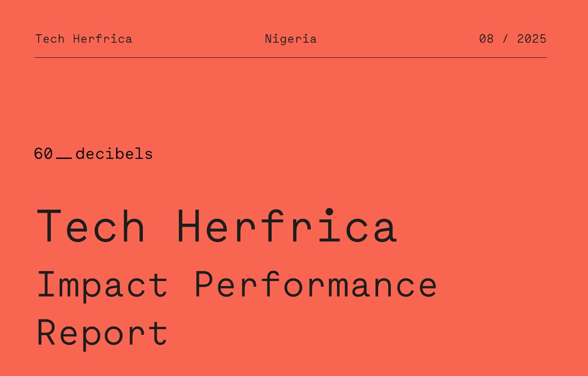Select the "Nigeria" country label
Image resolution: width=588 pixels, height=376 pixels.
291,39
